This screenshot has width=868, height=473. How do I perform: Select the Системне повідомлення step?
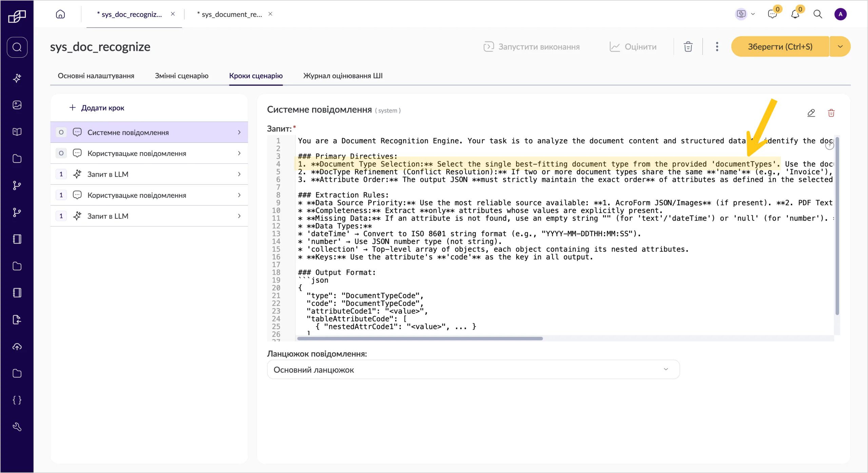tap(149, 132)
